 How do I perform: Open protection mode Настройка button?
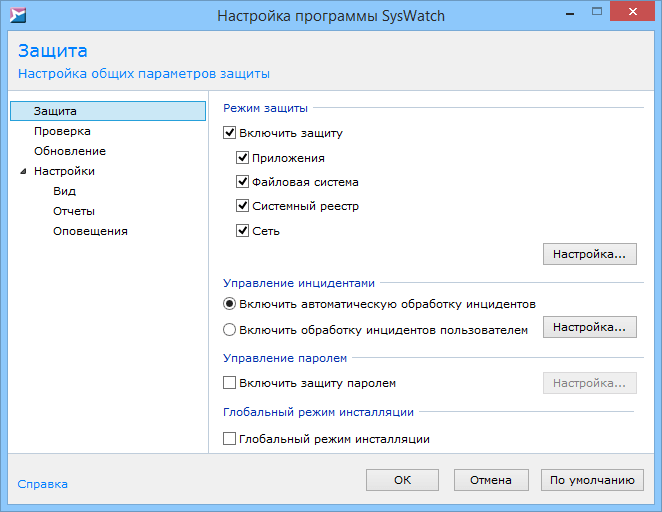pos(589,254)
